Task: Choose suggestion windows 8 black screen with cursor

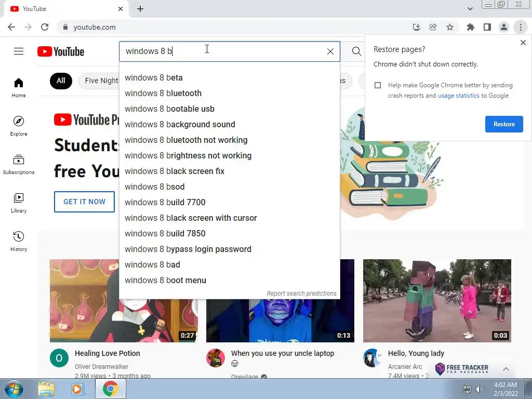Action: tap(229, 218)
